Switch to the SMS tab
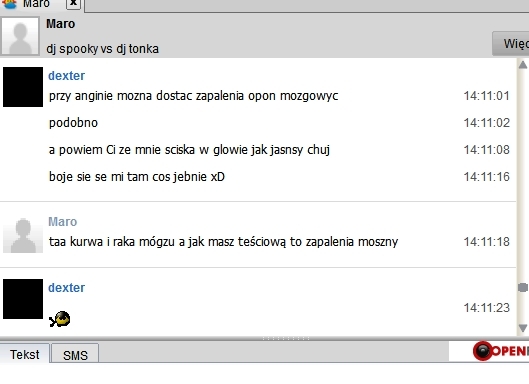Screen dimensions: 529x384 point(75,355)
